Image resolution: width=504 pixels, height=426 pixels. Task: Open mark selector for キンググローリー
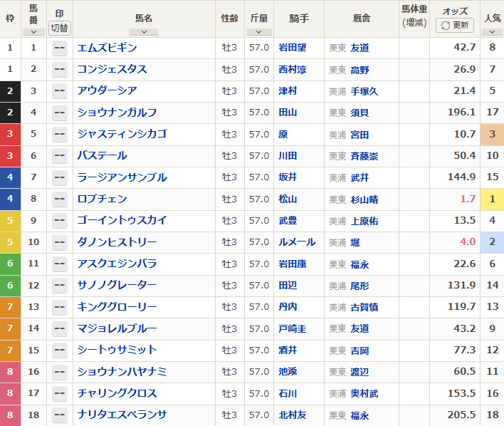[60, 306]
